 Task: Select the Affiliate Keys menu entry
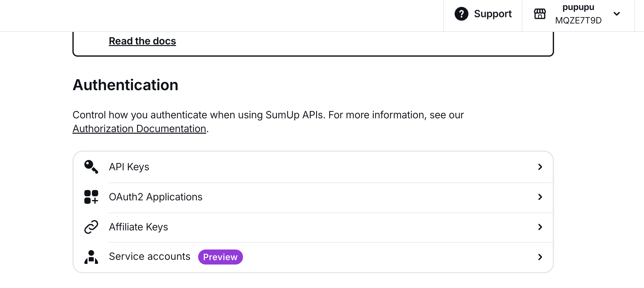(138, 227)
